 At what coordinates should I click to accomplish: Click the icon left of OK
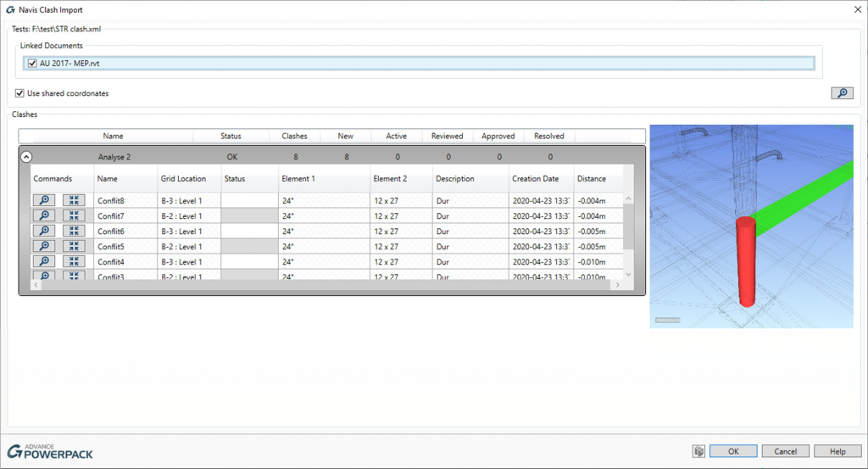[x=698, y=451]
